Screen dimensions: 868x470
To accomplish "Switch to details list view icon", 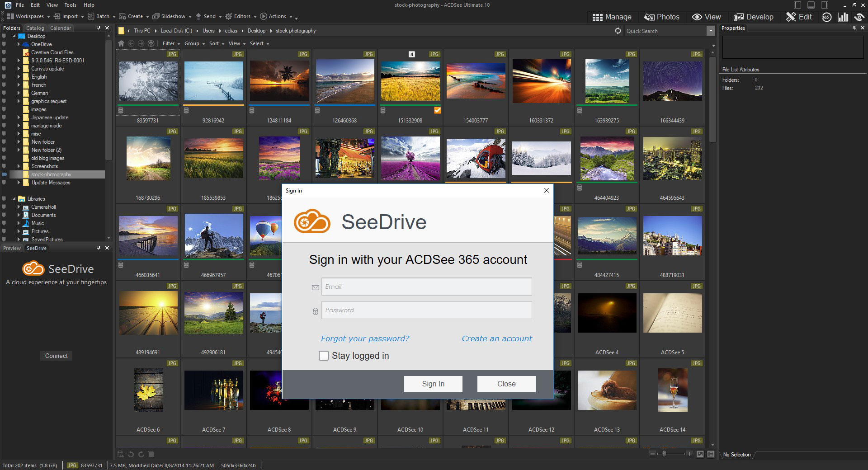I will pos(711,454).
